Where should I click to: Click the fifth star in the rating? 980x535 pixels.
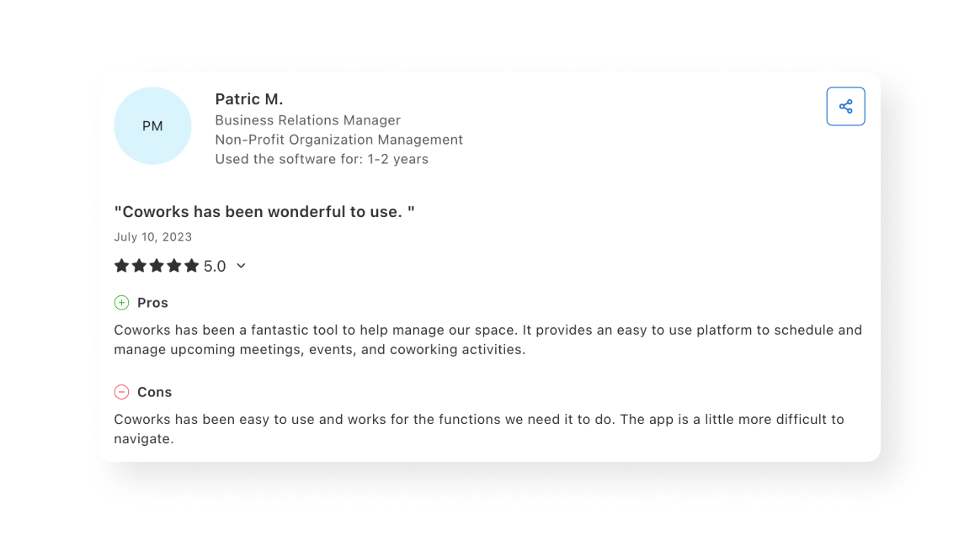pyautogui.click(x=191, y=266)
